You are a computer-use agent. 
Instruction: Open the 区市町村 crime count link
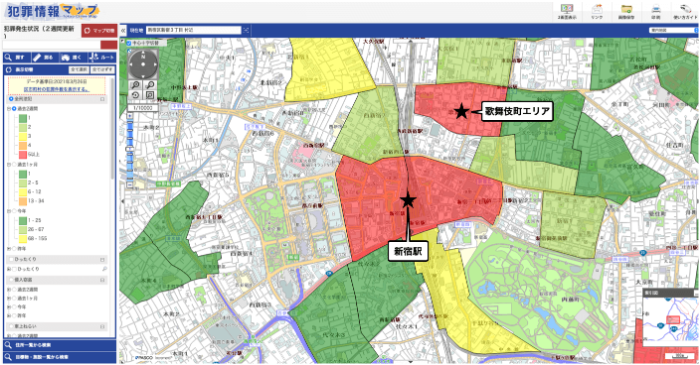(56, 89)
